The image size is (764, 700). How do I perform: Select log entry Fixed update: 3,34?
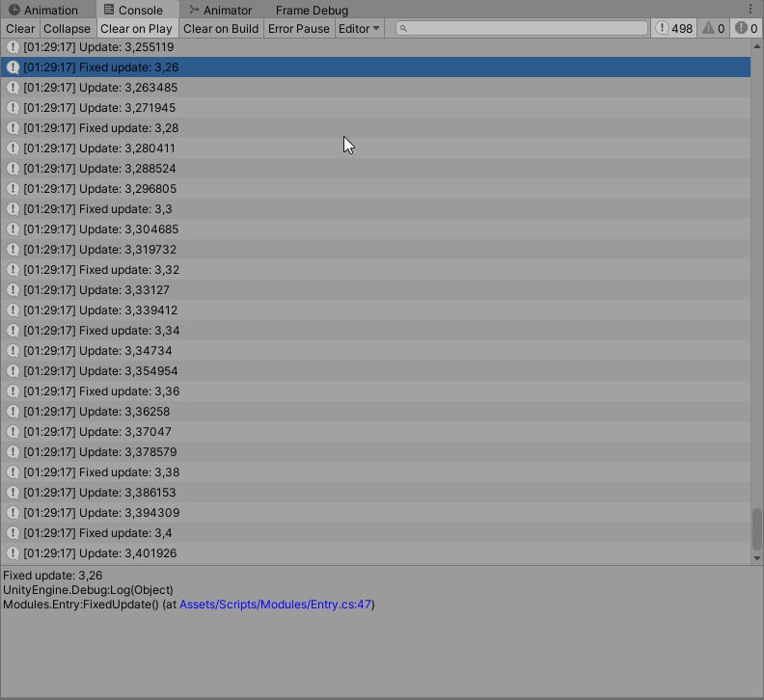[x=375, y=331]
